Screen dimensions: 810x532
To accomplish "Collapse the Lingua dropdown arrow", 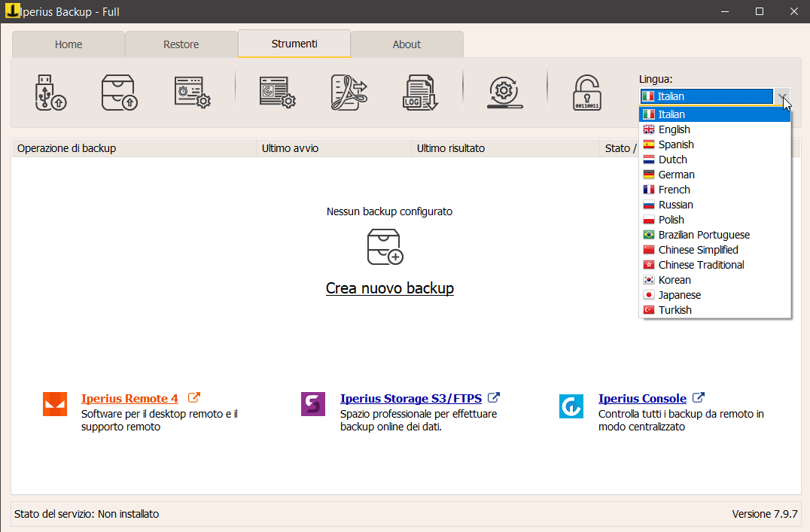I will tap(782, 96).
